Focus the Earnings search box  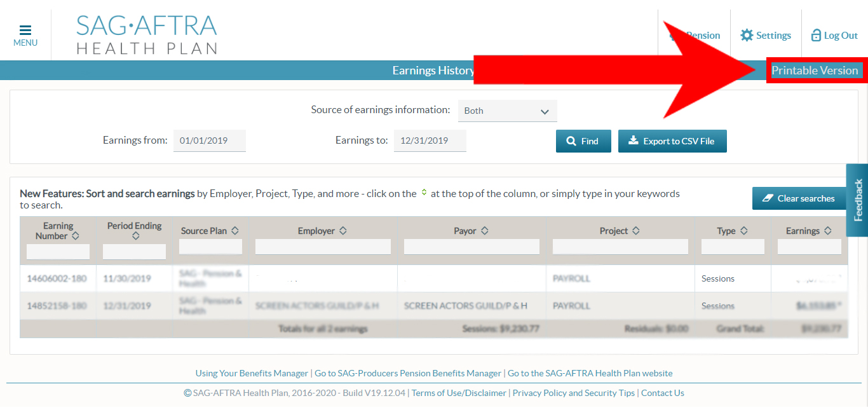(x=810, y=247)
